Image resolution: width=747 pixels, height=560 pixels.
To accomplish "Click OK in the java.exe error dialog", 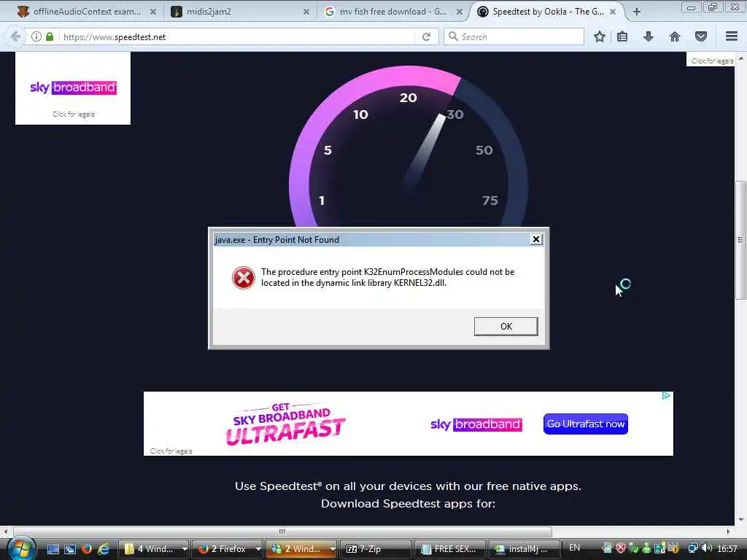I will 506,326.
